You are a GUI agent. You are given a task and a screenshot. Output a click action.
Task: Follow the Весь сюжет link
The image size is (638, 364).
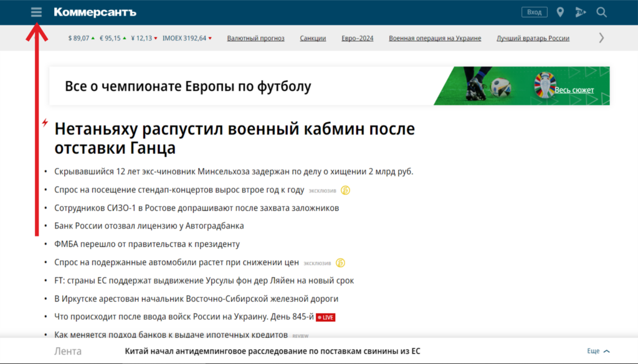pos(574,90)
